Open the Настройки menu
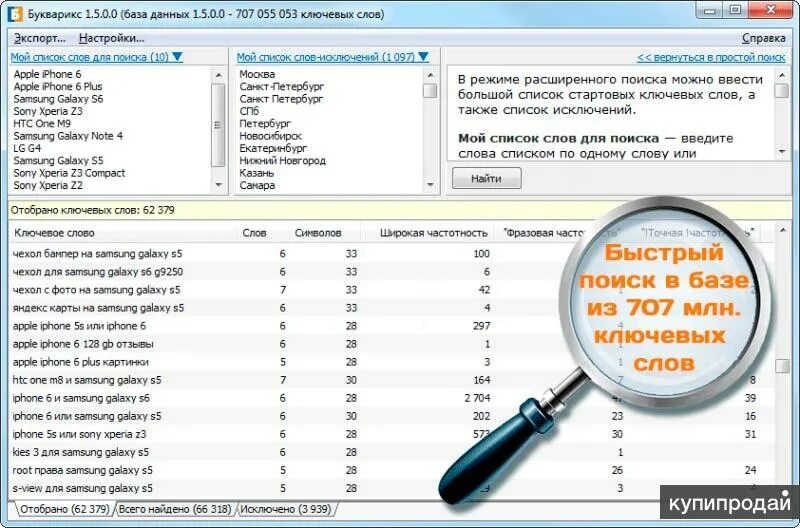Screen dimensions: 800x528 (111, 38)
